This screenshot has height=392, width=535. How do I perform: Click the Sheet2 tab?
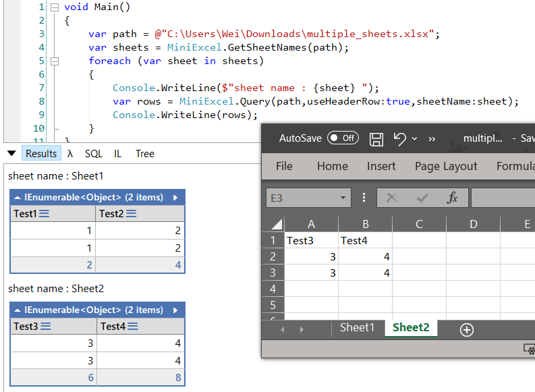411,327
